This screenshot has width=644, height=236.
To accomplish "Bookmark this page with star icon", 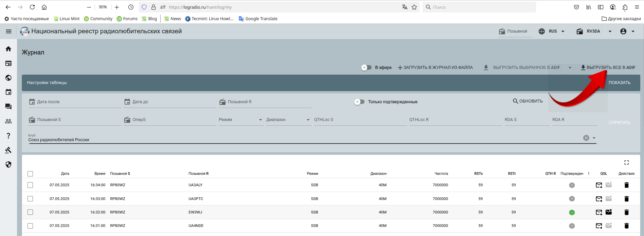I will [414, 7].
